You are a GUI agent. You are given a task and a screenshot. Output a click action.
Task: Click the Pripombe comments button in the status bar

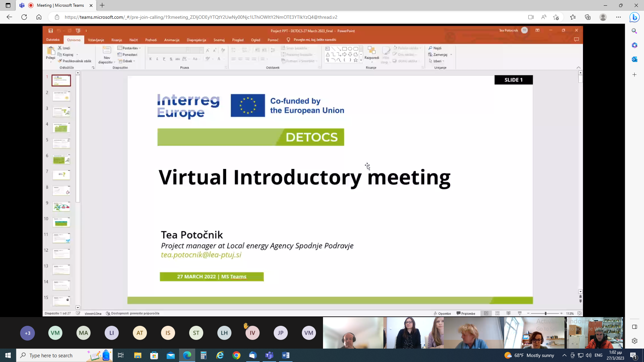click(466, 313)
